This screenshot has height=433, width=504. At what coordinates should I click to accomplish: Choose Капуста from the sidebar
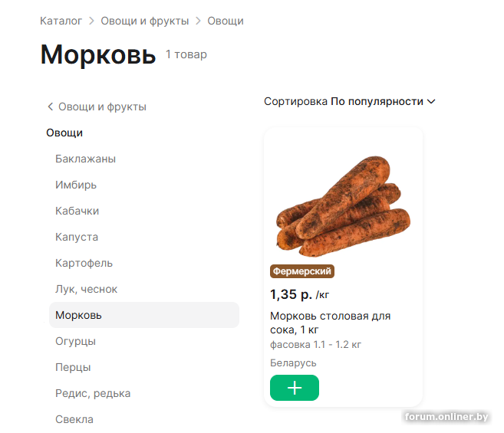click(x=77, y=237)
